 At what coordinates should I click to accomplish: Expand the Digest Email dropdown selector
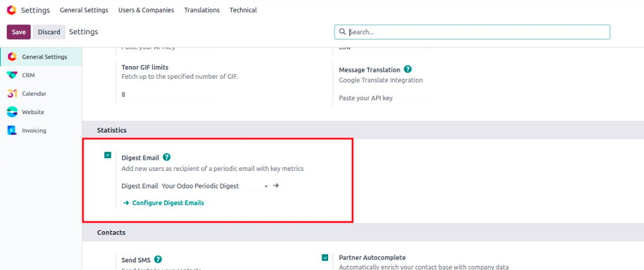(266, 187)
